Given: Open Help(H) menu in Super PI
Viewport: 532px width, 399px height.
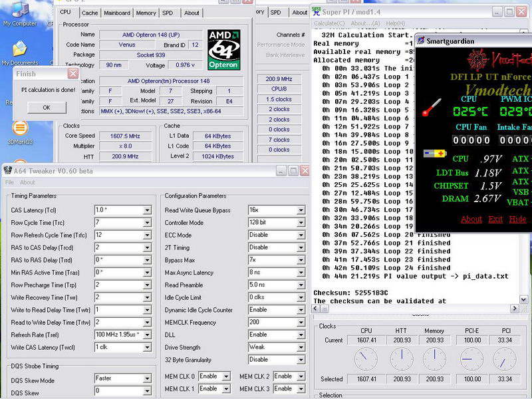Looking at the screenshot, I should (395, 23).
